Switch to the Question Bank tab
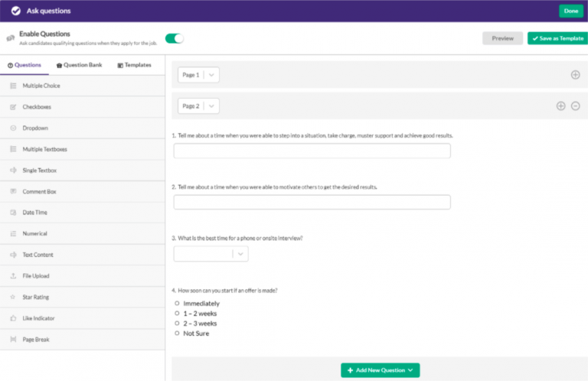The image size is (588, 381). (x=79, y=65)
